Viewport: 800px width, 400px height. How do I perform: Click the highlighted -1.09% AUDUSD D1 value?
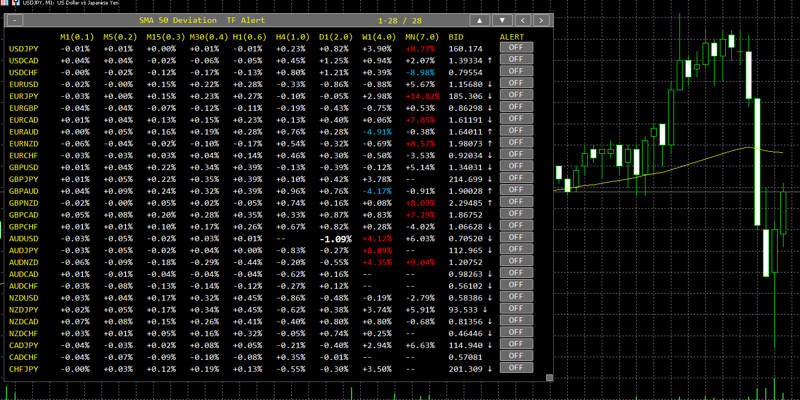click(x=335, y=239)
